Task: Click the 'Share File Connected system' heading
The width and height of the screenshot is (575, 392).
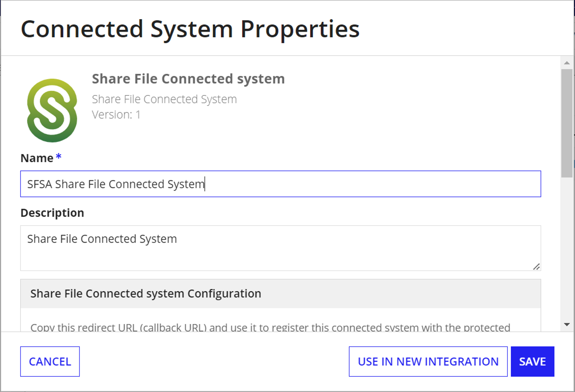Action: pyautogui.click(x=188, y=79)
